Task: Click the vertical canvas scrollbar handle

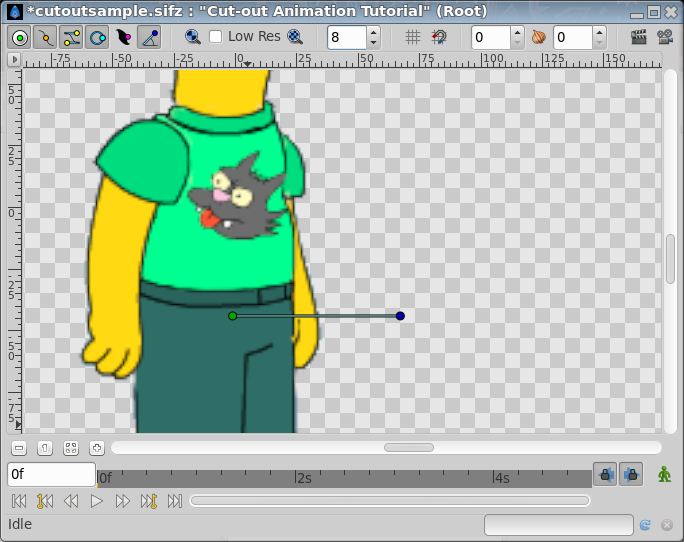Action: pos(671,259)
